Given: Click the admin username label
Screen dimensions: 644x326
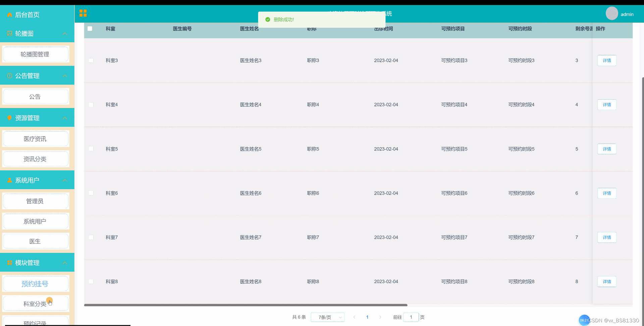Looking at the screenshot, I should click(x=627, y=14).
